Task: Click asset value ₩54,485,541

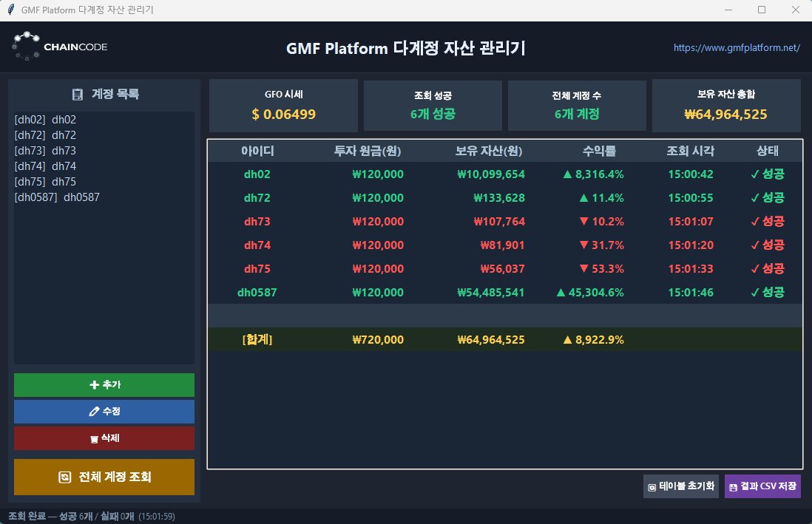Action: 491,293
